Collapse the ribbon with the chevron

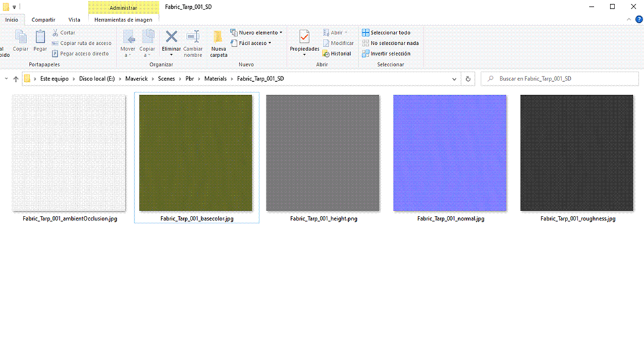629,20
